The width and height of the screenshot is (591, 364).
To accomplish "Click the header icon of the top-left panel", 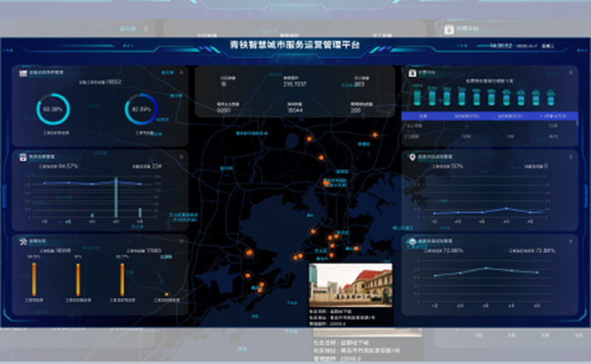I will 20,73.
